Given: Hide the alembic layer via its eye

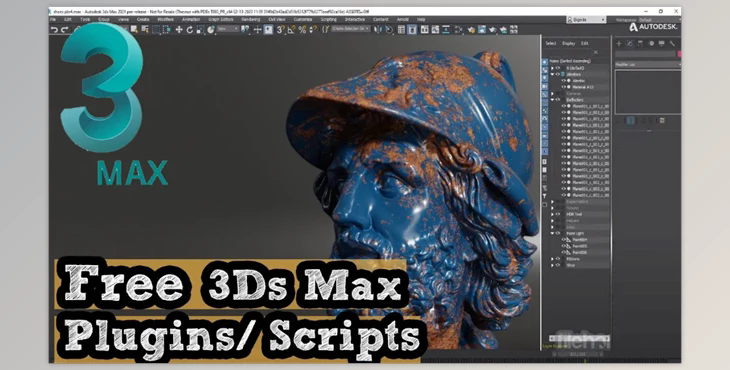Looking at the screenshot, I should pos(558,74).
